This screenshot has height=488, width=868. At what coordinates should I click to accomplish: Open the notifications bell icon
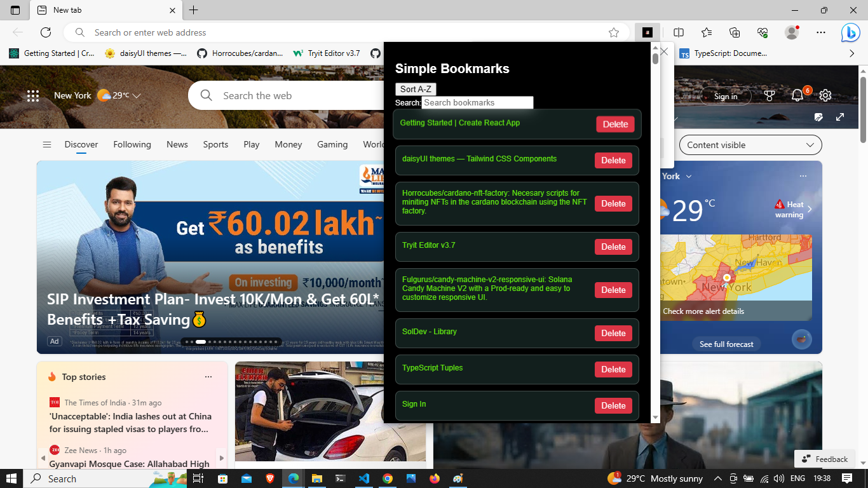797,96
